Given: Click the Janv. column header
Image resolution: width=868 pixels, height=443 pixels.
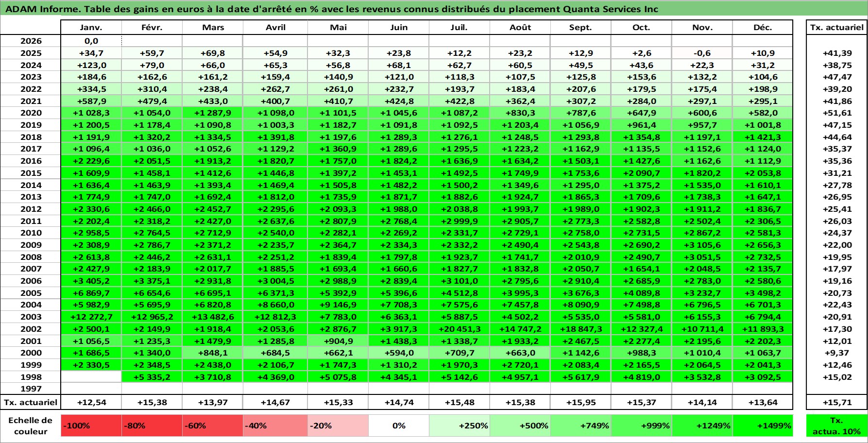Looking at the screenshot, I should click(x=91, y=28).
